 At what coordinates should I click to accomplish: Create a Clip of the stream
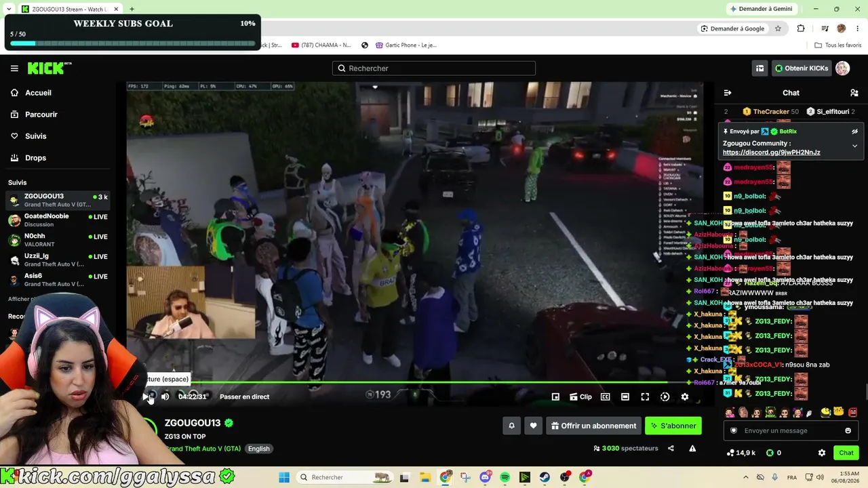pos(580,397)
